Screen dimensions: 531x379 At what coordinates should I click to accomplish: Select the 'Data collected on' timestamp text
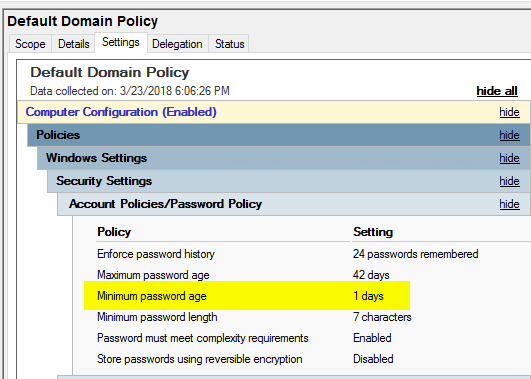130,91
